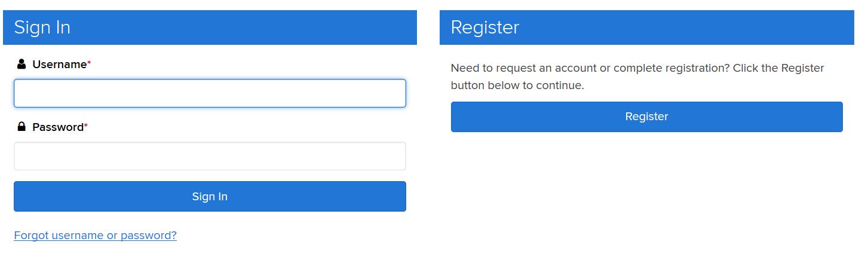Open registration via the Register button
Image resolution: width=868 pixels, height=272 pixels.
646,117
